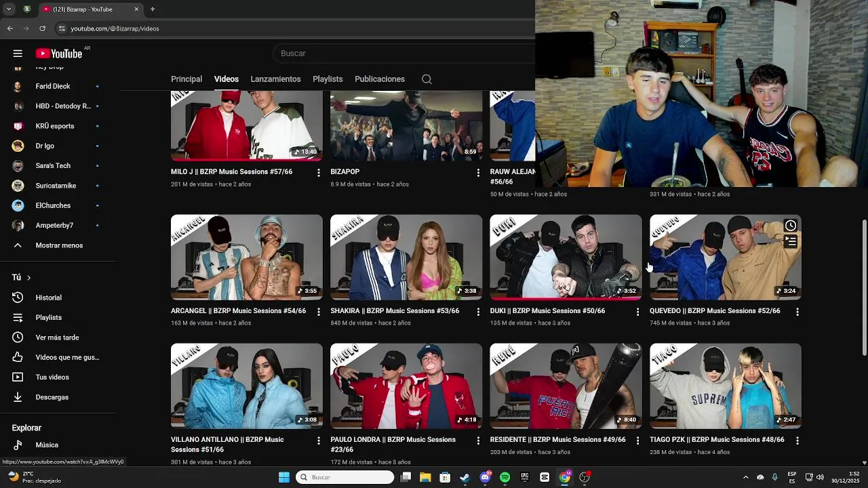Play ARCANGEL BZRP Music Sessions thumbnail
Viewport: 868px width, 488px height.
coord(247,258)
